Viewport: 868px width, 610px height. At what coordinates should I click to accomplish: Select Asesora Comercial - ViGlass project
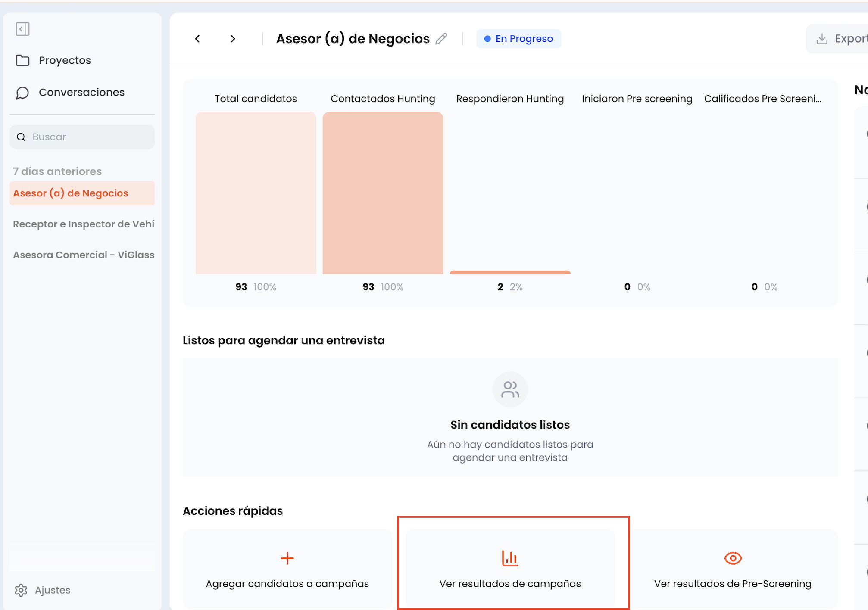[x=84, y=255]
